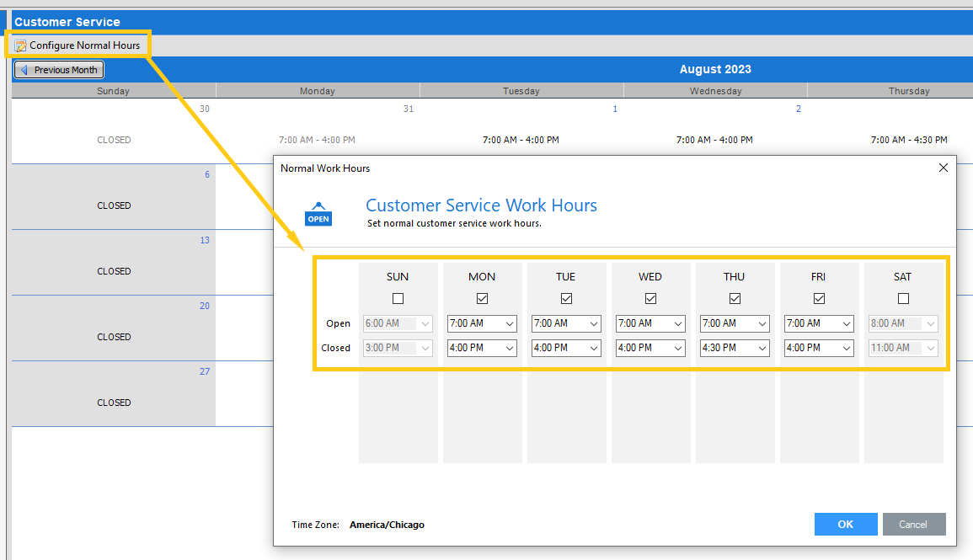
Task: Select calendar day 13 date number
Action: pos(205,240)
